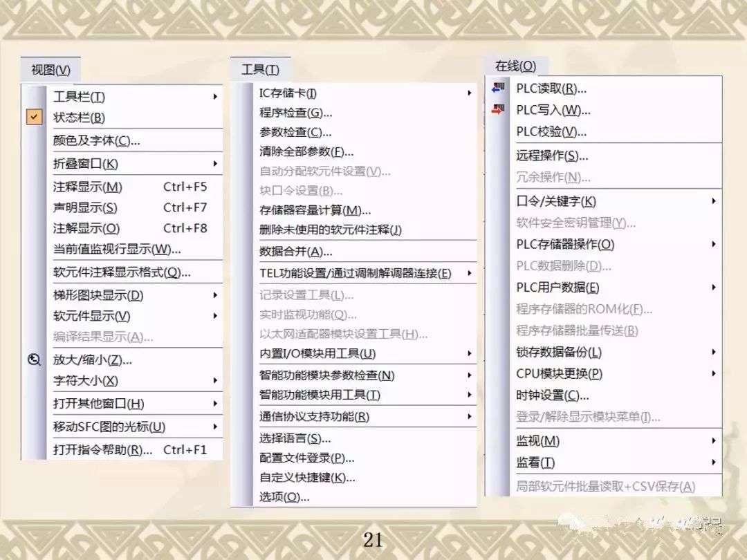747x560 pixels.
Task: Click the magnifier icon beside 放大/缩小
Action: (x=34, y=360)
